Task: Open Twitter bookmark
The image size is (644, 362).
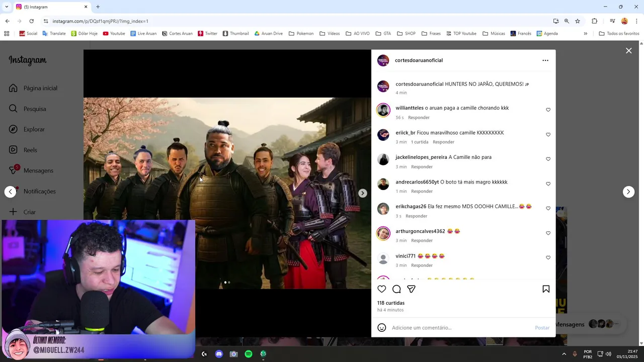Action: (x=207, y=34)
